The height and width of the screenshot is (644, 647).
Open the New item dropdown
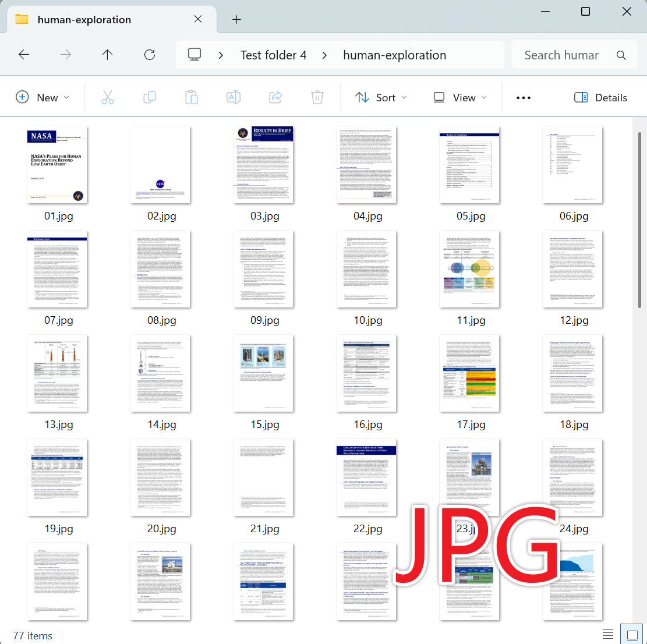[x=43, y=97]
